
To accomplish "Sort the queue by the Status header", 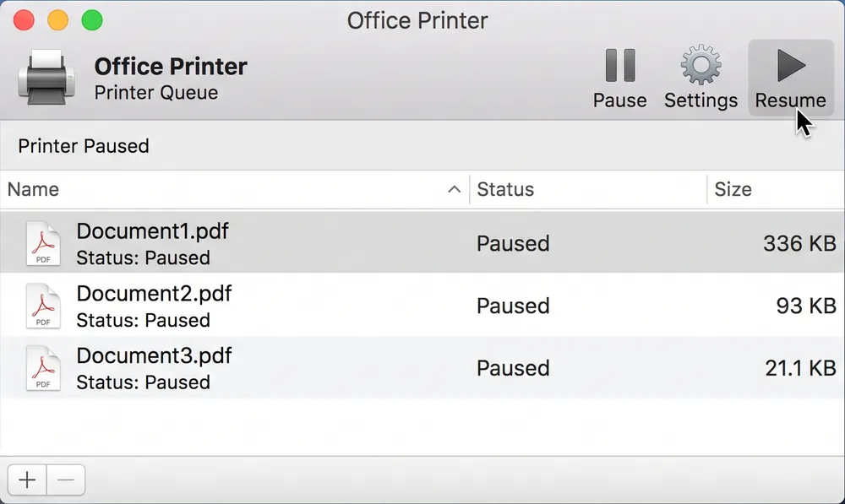I will coord(505,189).
